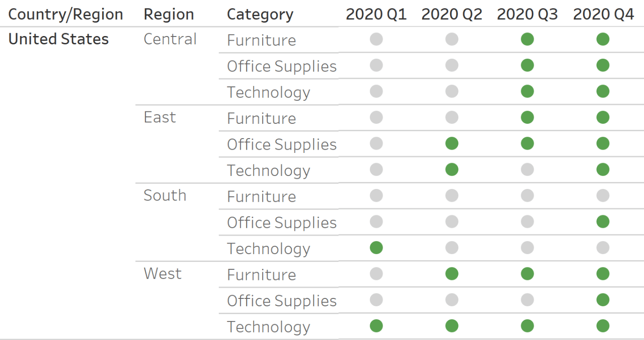
Task: Select green dot West Technology 2020 Q1
Action: (376, 326)
